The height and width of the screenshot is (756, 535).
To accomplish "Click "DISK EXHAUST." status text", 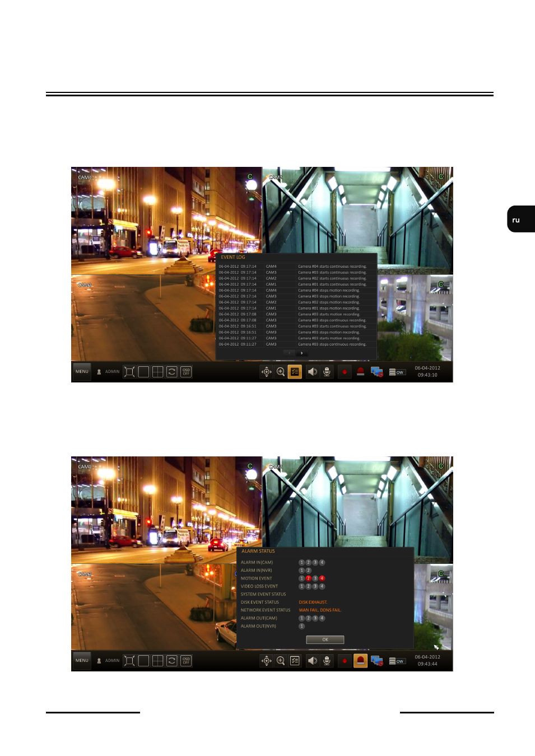I will pos(313,603).
